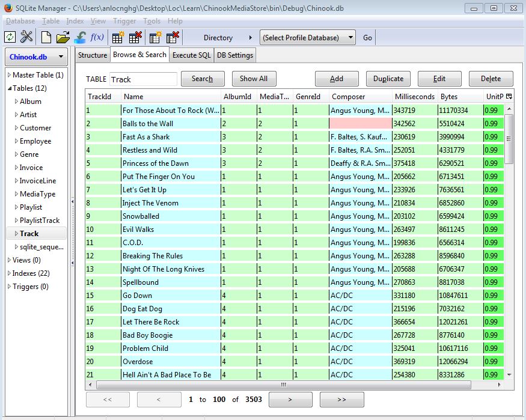Image resolution: width=526 pixels, height=420 pixels.
Task: Switch to the Structure tab
Action: [92, 55]
